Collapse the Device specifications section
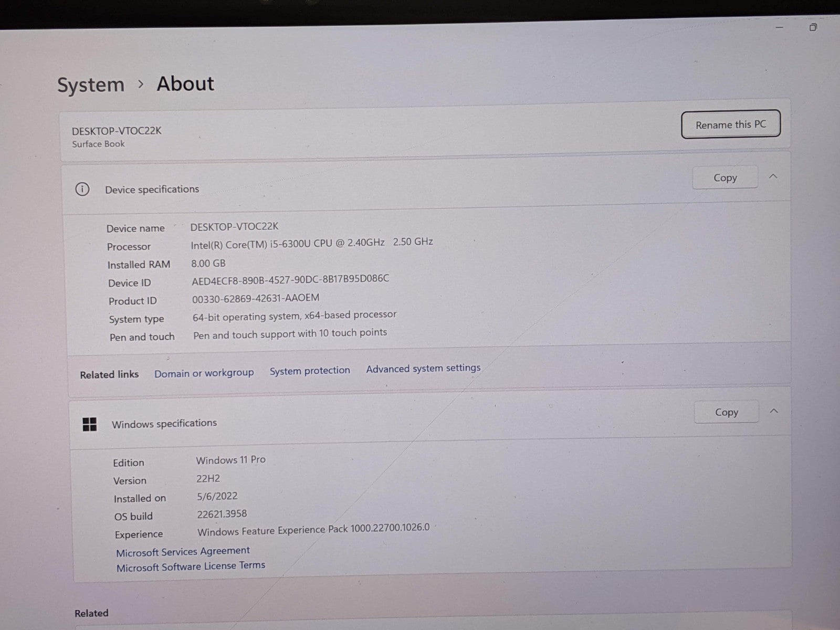Image resolution: width=840 pixels, height=630 pixels. [773, 176]
